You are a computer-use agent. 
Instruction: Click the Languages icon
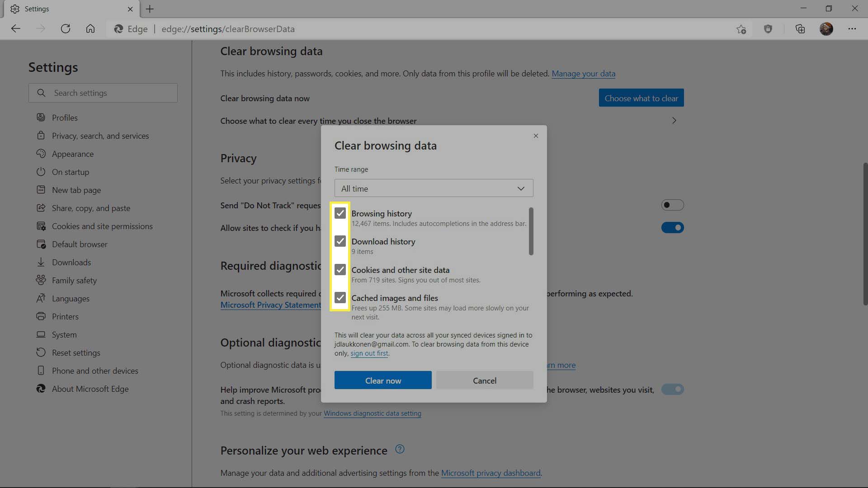point(41,298)
